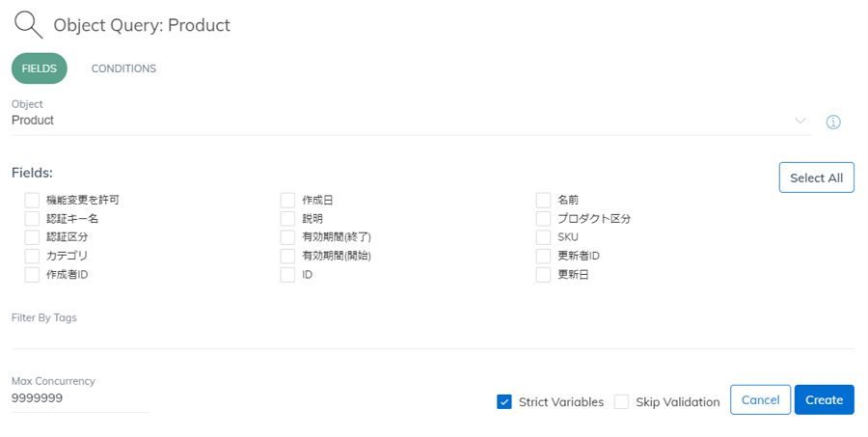Tick the 名前 field checkbox
This screenshot has width=868, height=437.
[x=544, y=200]
